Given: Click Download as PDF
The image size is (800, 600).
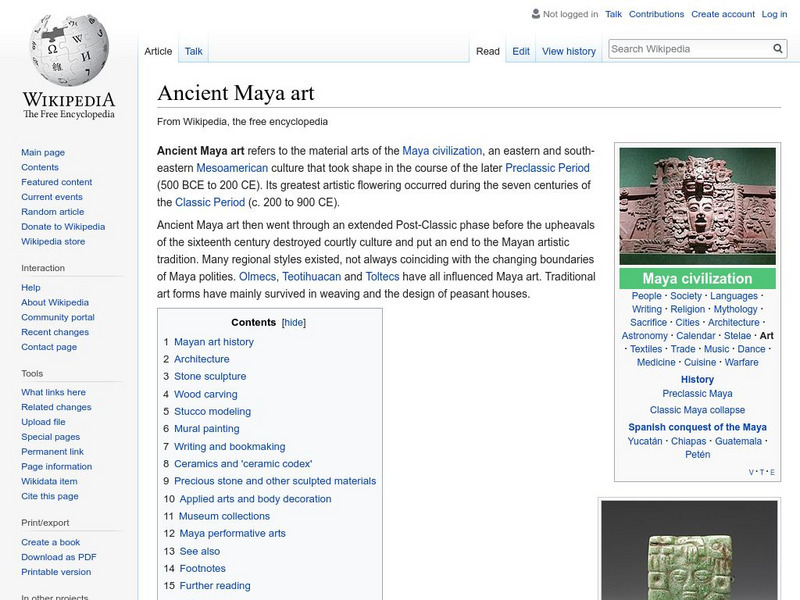Looking at the screenshot, I should coord(59,557).
